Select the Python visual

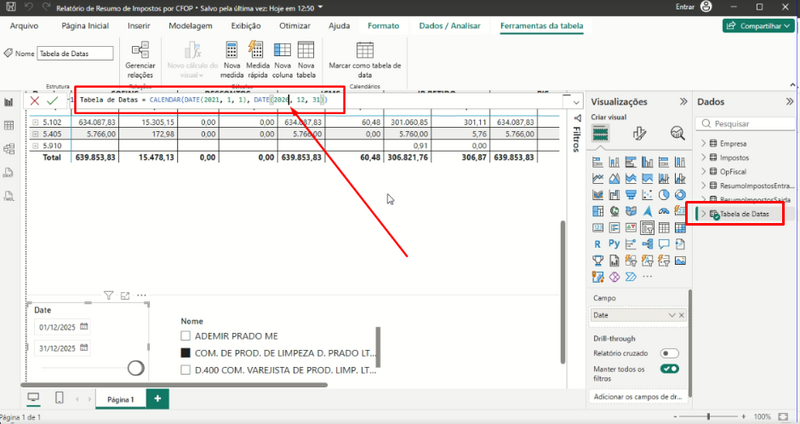pyautogui.click(x=614, y=244)
